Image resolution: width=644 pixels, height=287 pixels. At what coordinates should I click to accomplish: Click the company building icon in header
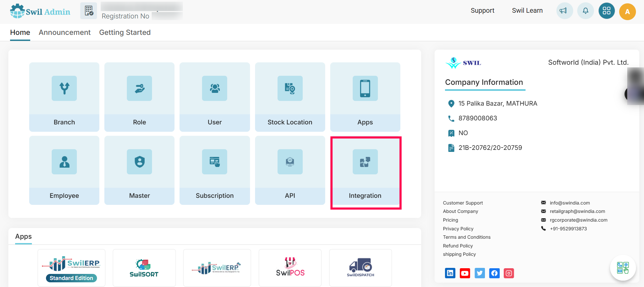coord(89,11)
